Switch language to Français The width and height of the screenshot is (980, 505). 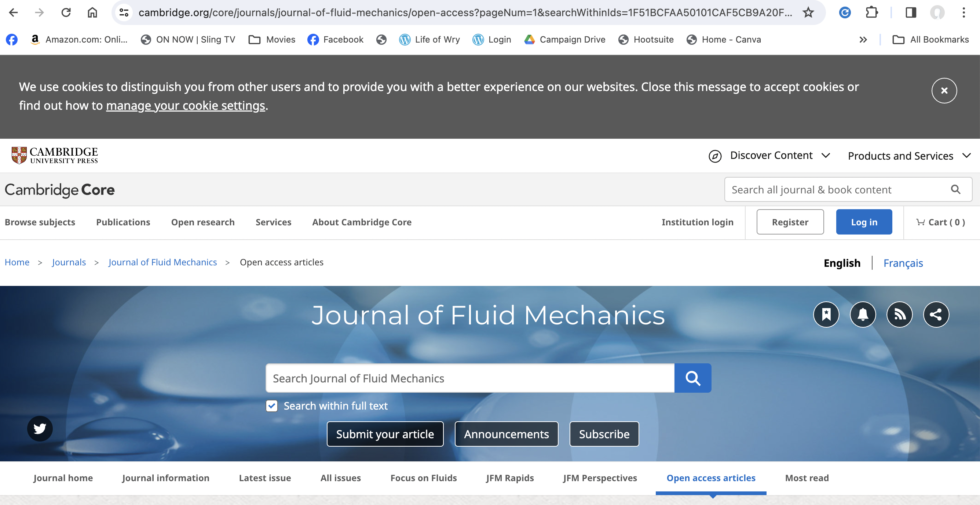[x=903, y=263]
